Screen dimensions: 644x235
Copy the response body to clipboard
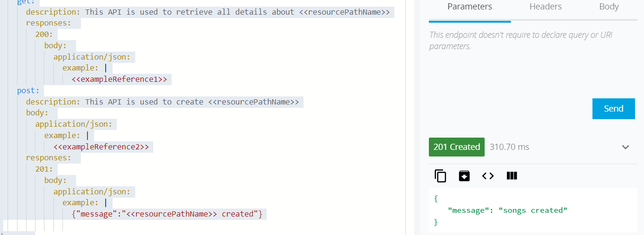click(440, 176)
